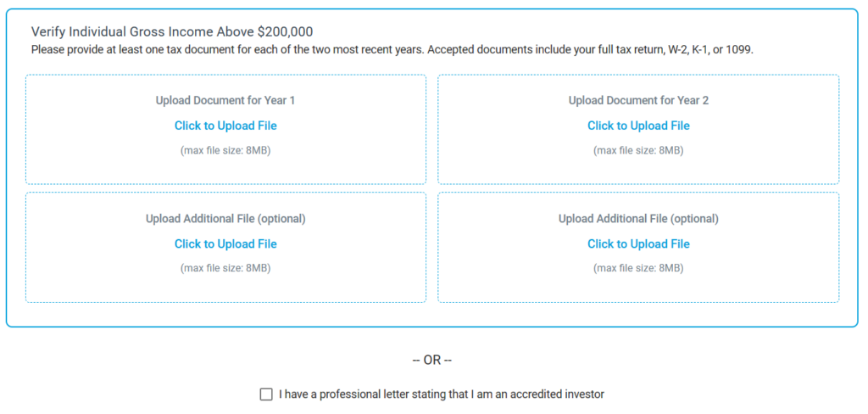868x414 pixels.
Task: Click the accepted tax documents instruction text
Action: click(392, 49)
